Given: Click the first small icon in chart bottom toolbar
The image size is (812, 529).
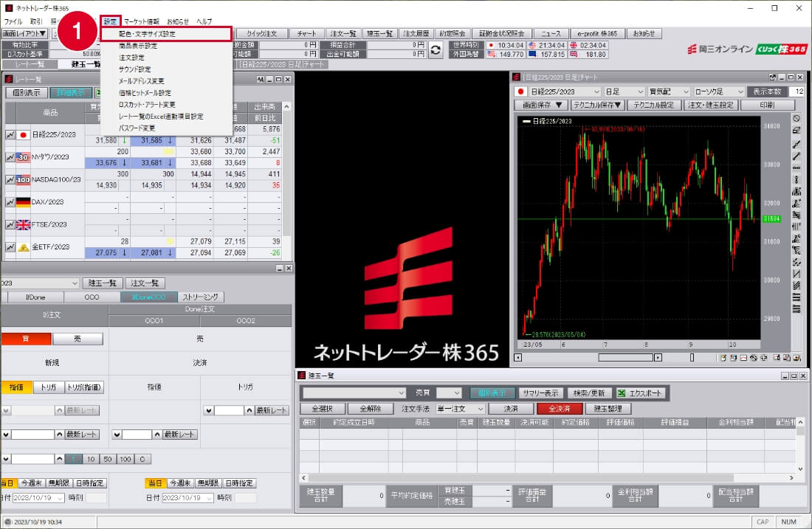Looking at the screenshot, I should pyautogui.click(x=723, y=358).
